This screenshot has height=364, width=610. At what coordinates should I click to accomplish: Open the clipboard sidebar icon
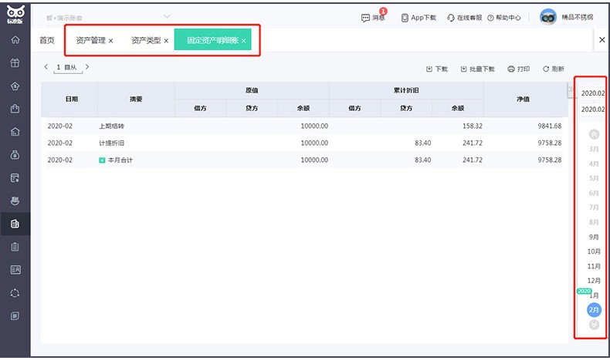[15, 247]
